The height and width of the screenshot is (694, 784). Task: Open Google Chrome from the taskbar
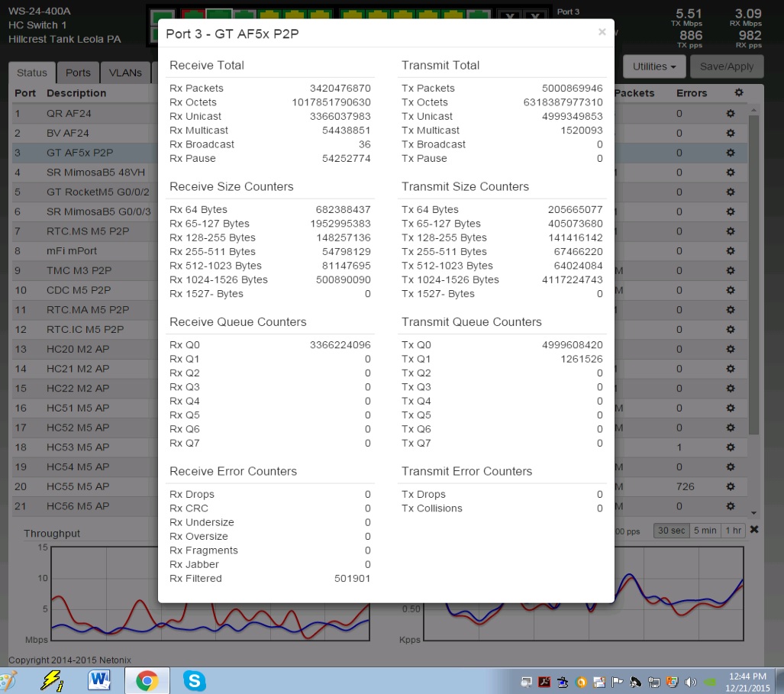pos(147,680)
